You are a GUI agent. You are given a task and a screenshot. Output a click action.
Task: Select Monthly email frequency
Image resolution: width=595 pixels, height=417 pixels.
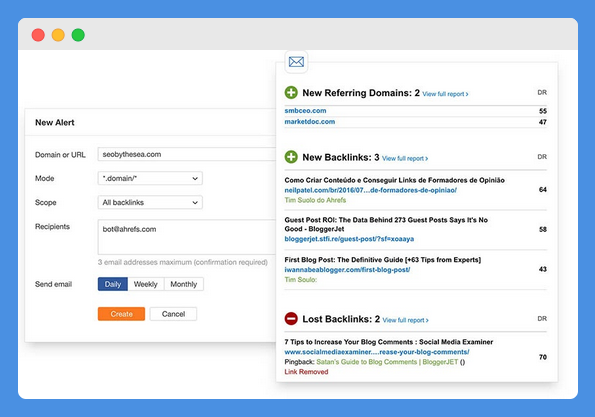click(184, 284)
